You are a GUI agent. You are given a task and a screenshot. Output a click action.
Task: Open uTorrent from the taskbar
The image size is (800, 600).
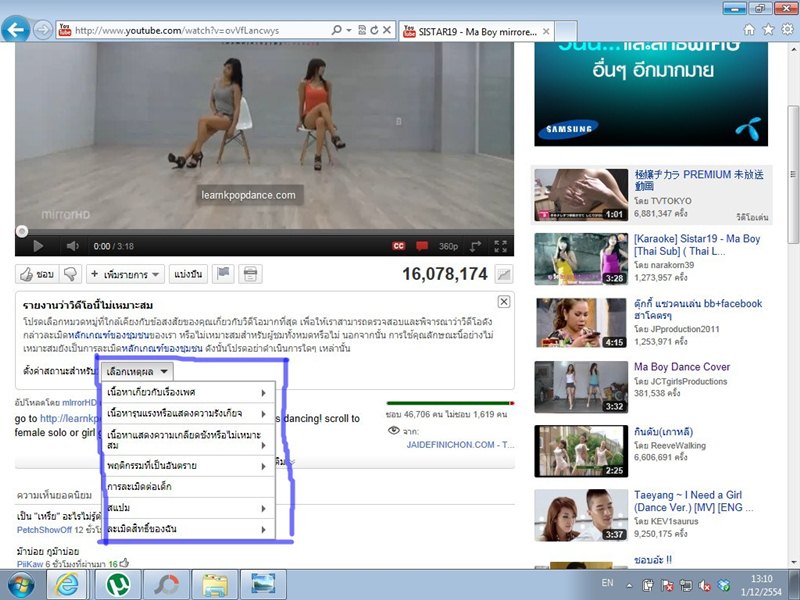click(118, 585)
